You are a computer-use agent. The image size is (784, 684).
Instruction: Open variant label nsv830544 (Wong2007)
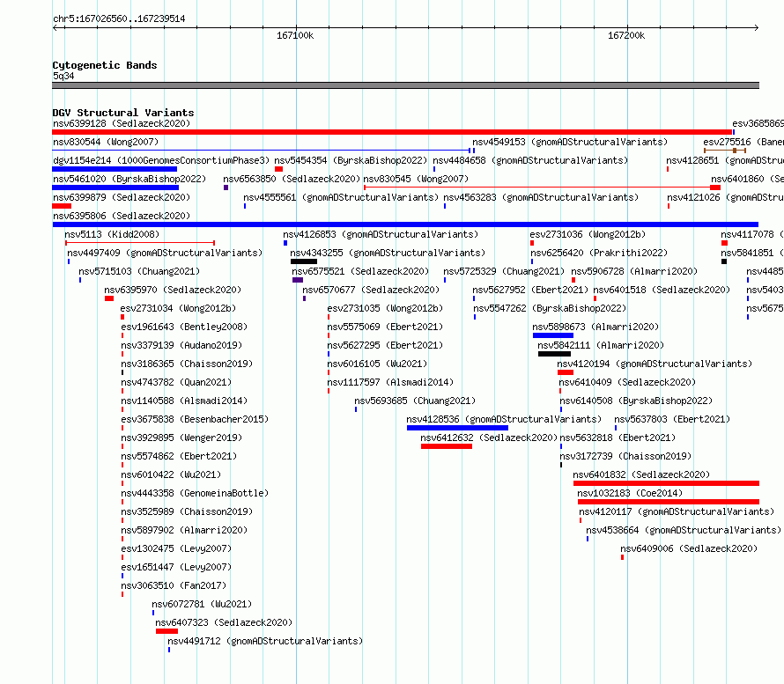point(106,142)
